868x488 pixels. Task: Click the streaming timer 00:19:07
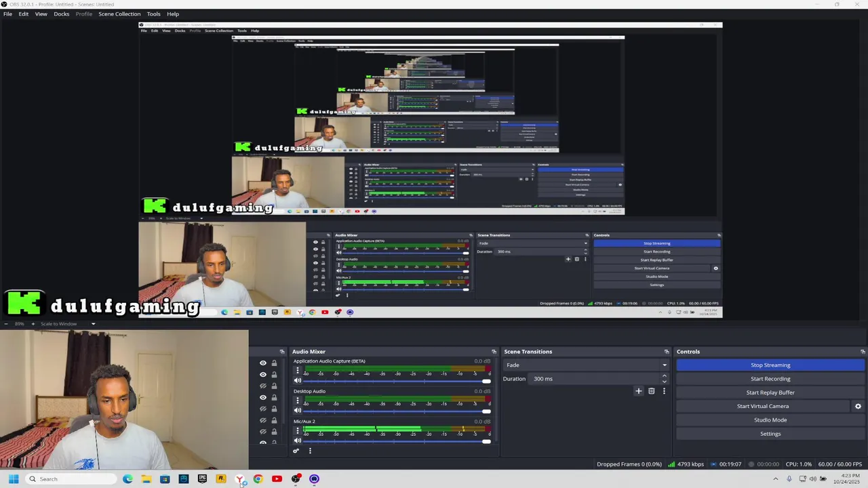pos(726,464)
